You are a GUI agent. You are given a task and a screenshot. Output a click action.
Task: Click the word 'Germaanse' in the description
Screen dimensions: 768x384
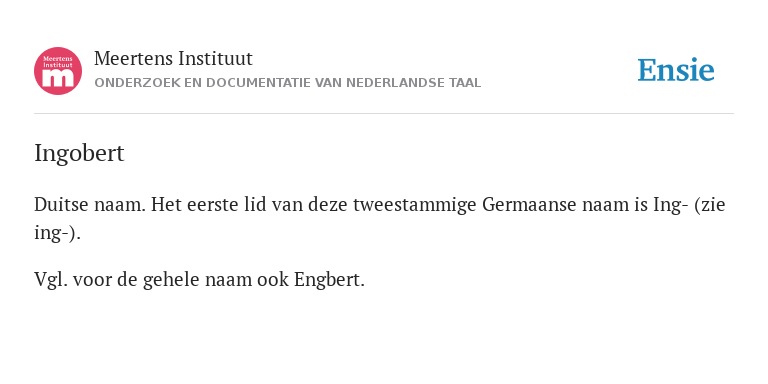pos(529,205)
